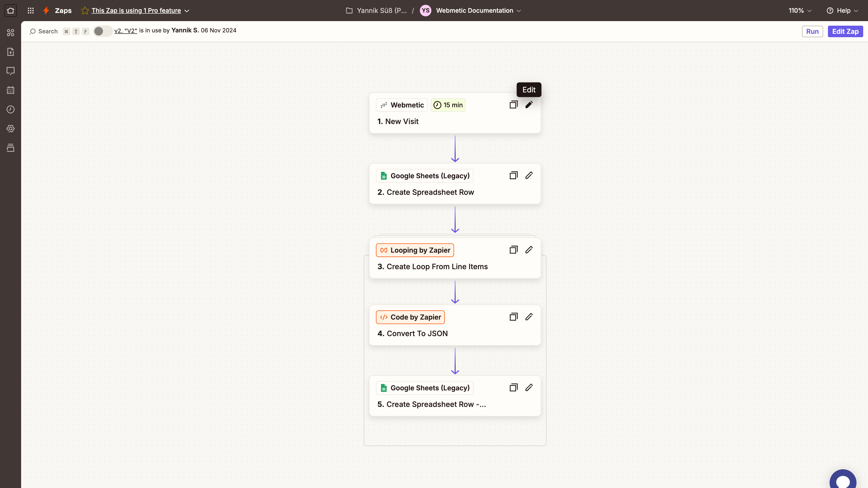This screenshot has height=488, width=868.
Task: Open the apps grid launcher
Action: [x=31, y=11]
